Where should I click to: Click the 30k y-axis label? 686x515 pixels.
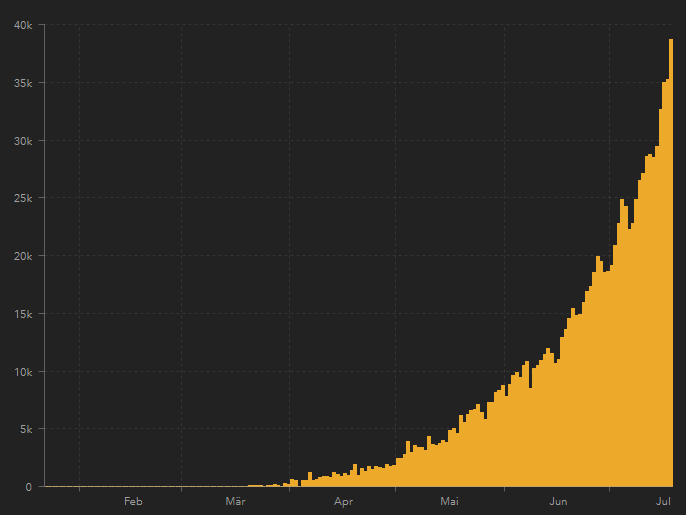(23, 141)
